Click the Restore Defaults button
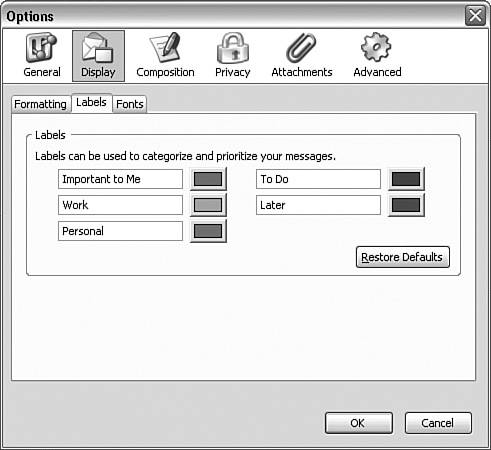491x450 pixels. point(403,257)
